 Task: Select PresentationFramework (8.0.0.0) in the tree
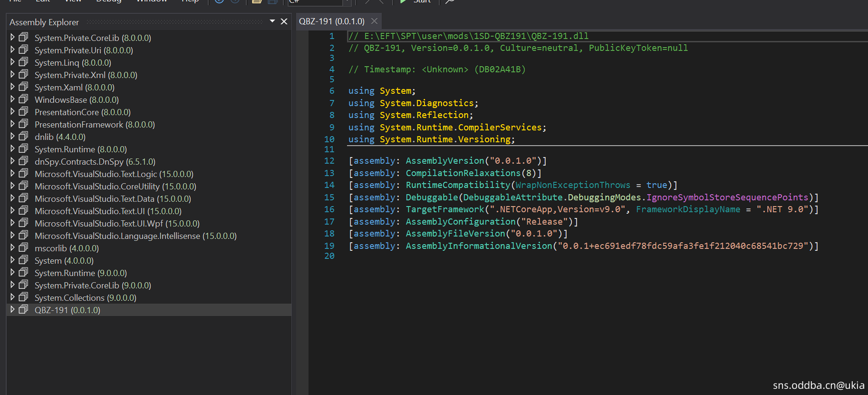point(95,124)
